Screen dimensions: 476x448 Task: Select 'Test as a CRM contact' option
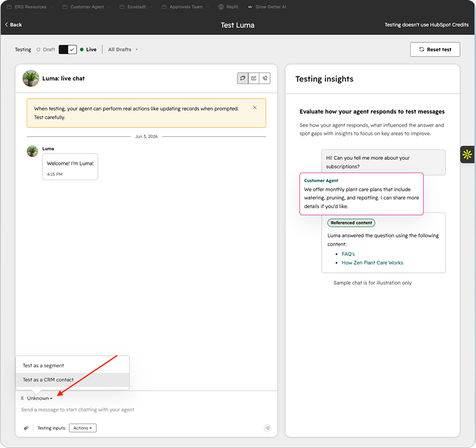[73, 380]
